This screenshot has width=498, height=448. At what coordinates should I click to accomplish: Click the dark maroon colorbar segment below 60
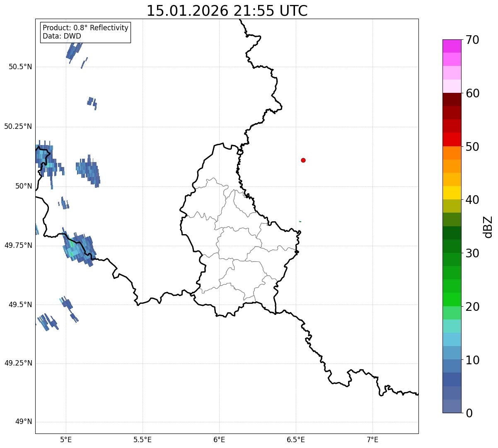point(452,99)
